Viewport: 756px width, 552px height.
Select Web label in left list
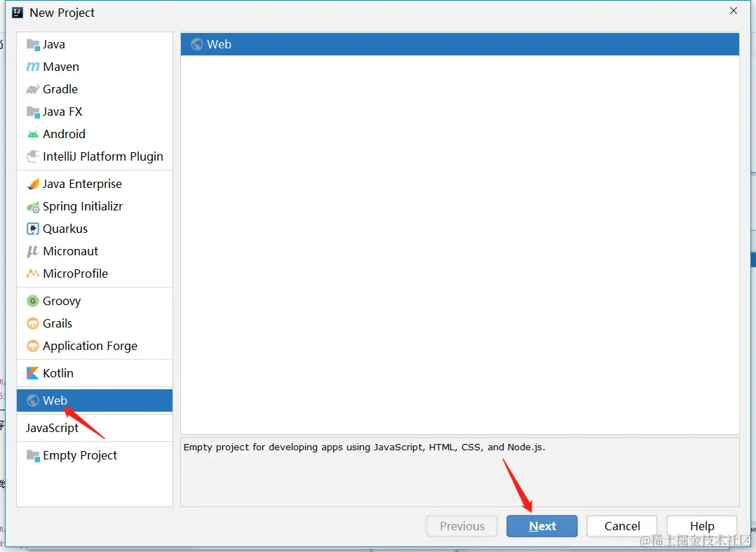[x=55, y=400]
